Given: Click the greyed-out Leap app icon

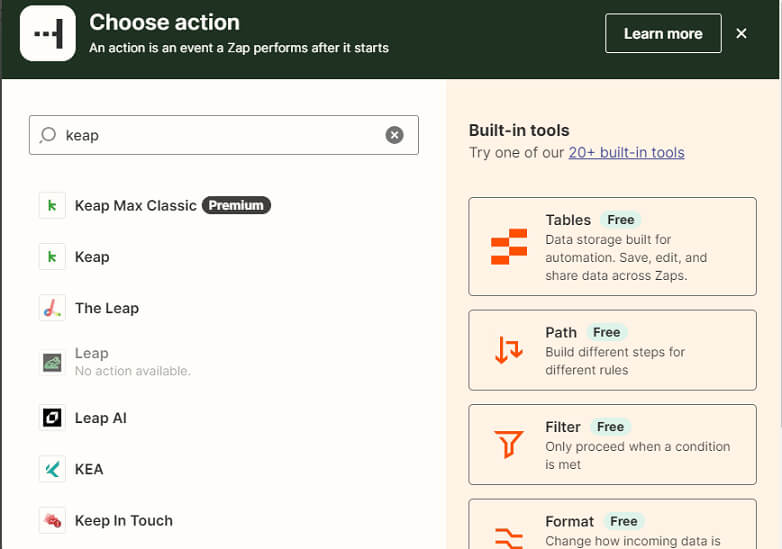Looking at the screenshot, I should point(52,362).
